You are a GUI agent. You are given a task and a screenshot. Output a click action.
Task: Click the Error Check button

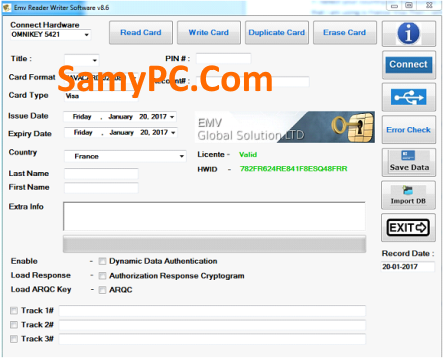[409, 130]
